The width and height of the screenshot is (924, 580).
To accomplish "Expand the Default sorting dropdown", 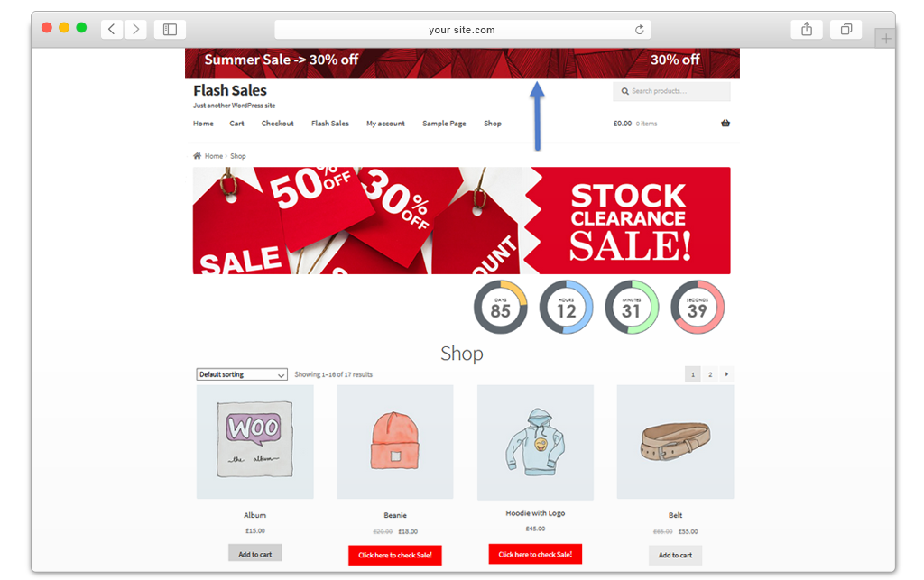I will coord(242,374).
